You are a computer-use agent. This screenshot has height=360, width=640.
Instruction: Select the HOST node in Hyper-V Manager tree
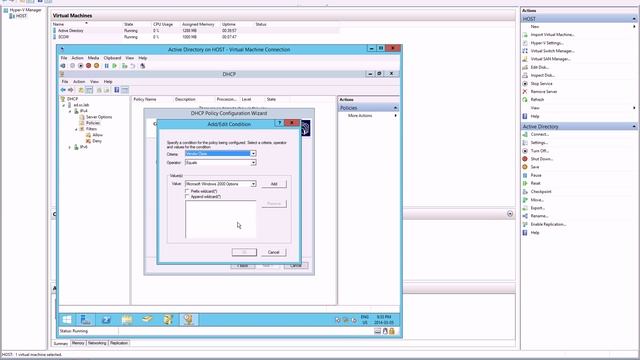pyautogui.click(x=21, y=16)
